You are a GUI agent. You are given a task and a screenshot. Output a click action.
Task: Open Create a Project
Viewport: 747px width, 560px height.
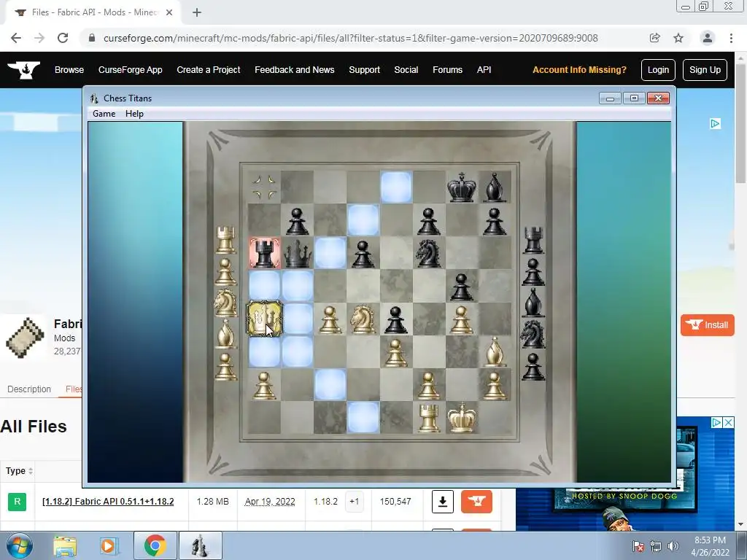click(x=208, y=70)
